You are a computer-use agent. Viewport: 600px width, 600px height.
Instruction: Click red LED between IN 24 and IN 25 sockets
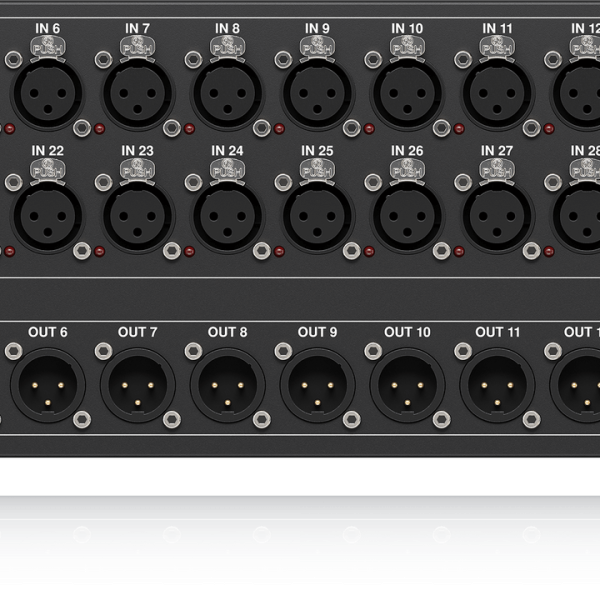(x=279, y=251)
